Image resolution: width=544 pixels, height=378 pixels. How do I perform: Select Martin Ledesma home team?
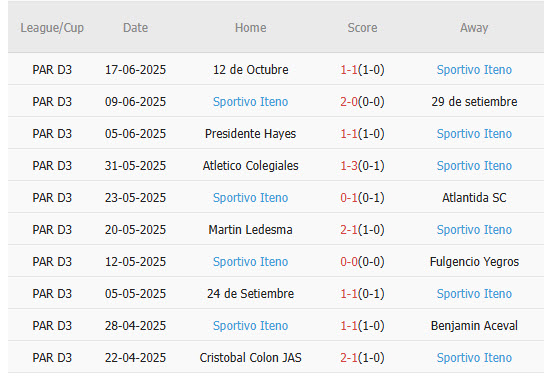[250, 230]
